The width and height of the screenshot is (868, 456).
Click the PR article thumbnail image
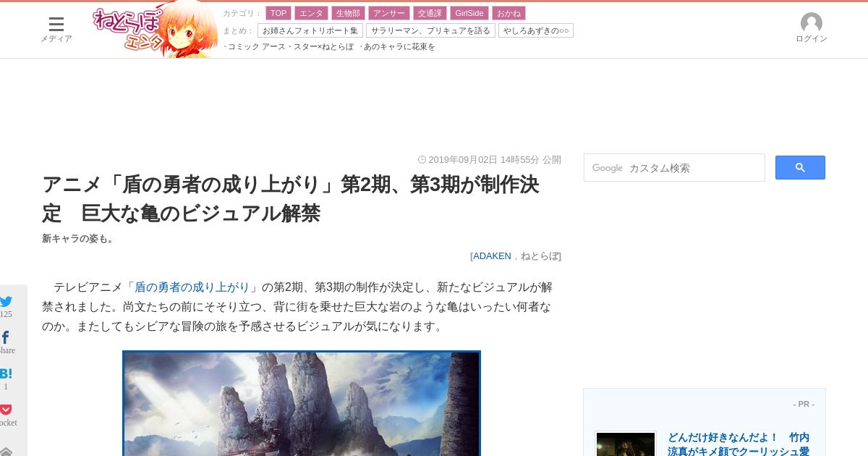[626, 444]
